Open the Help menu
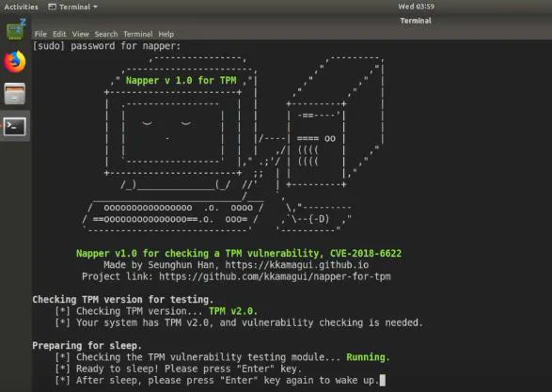The height and width of the screenshot is (392, 552). coord(166,34)
